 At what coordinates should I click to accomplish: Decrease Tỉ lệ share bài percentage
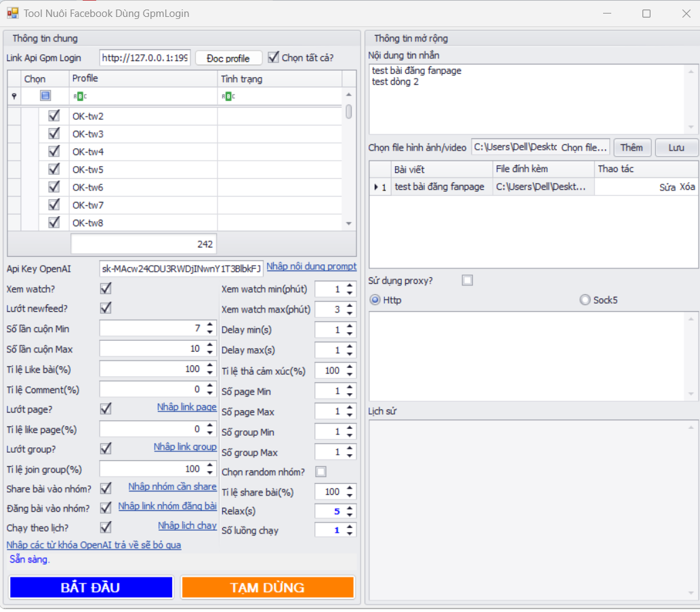tap(350, 496)
